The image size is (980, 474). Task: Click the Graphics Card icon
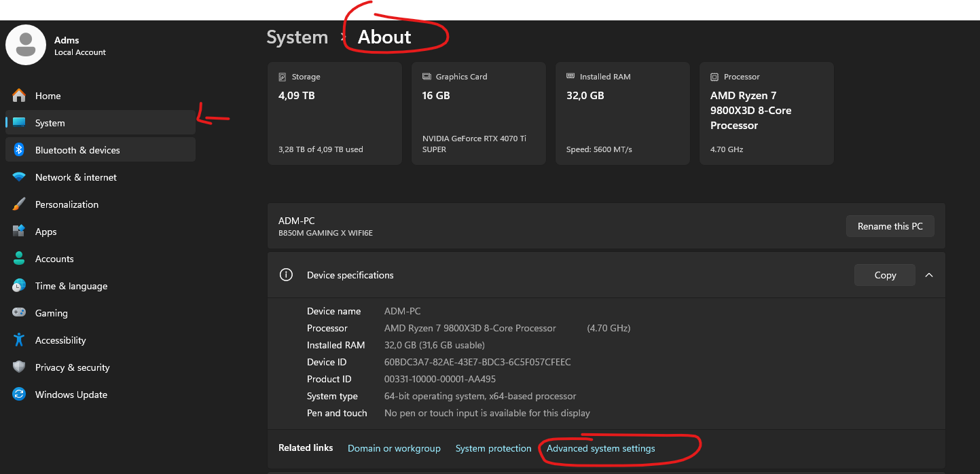pos(427,77)
